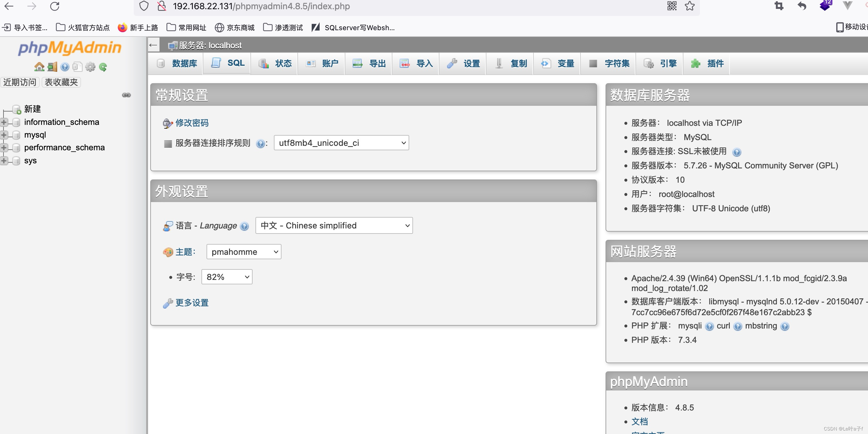Click the purple extension icon with badge
Screen dimensions: 868x434
825,5
